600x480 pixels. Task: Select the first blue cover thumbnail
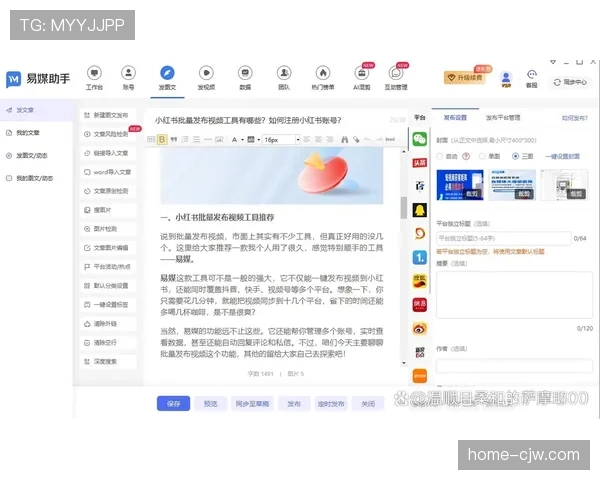pyautogui.click(x=460, y=185)
